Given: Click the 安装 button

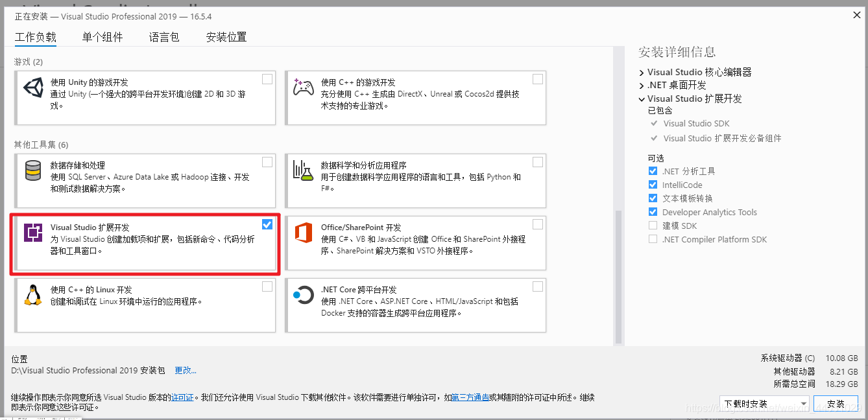Looking at the screenshot, I should tap(836, 404).
